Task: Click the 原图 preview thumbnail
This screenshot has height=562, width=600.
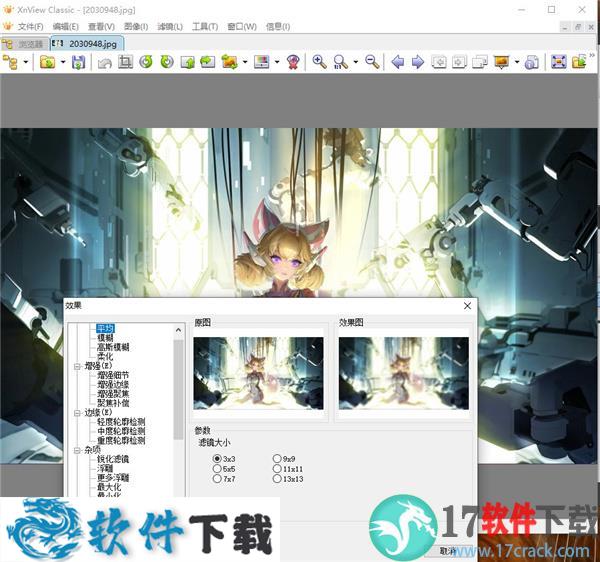Action: (x=258, y=373)
